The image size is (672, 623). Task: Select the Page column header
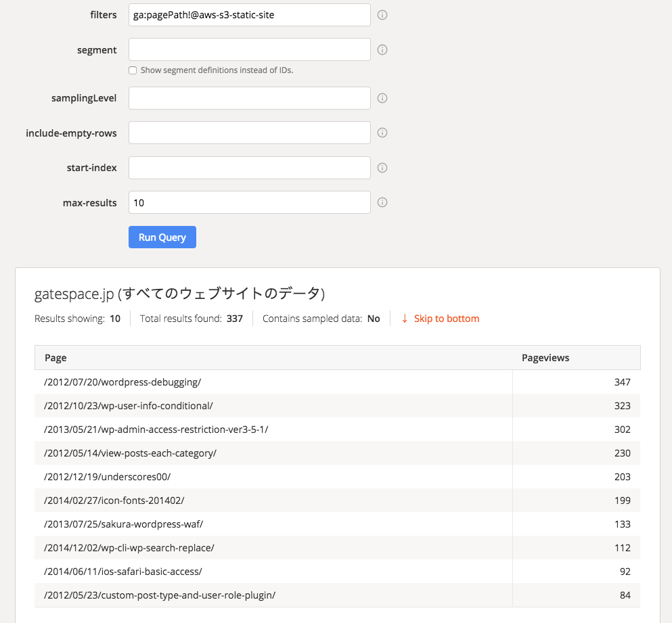(x=55, y=357)
